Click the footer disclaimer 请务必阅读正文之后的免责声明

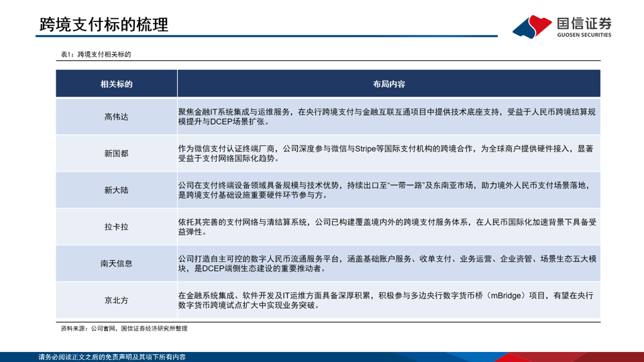(x=112, y=357)
